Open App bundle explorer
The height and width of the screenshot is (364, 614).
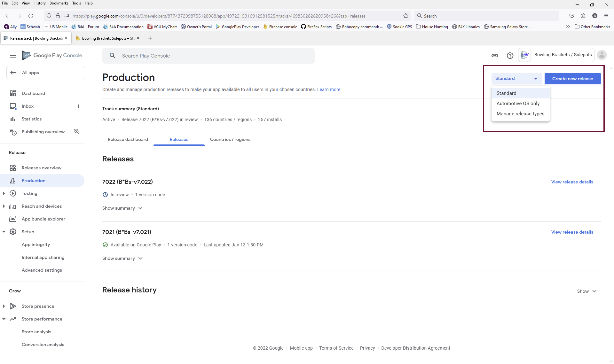[43, 219]
